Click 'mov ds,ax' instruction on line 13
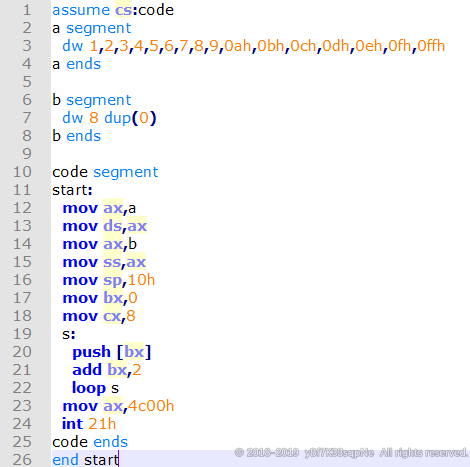470x467 pixels. pyautogui.click(x=105, y=226)
